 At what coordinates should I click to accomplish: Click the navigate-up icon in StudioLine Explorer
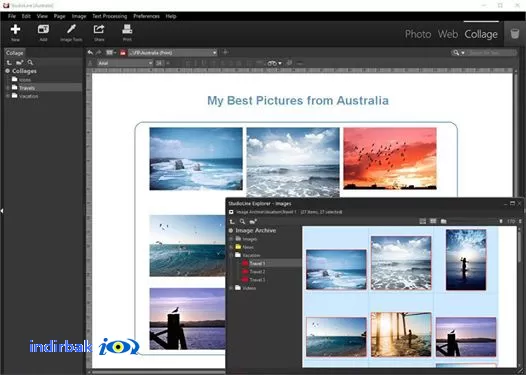[232, 221]
